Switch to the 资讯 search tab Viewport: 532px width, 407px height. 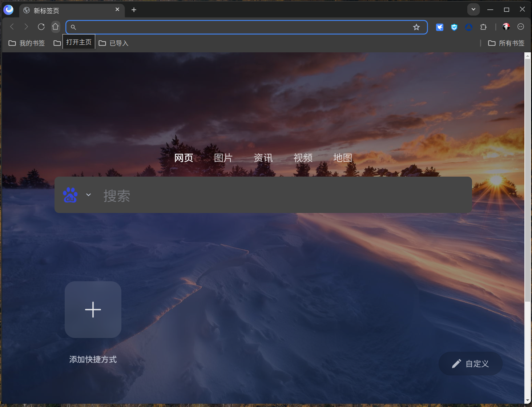tap(263, 158)
